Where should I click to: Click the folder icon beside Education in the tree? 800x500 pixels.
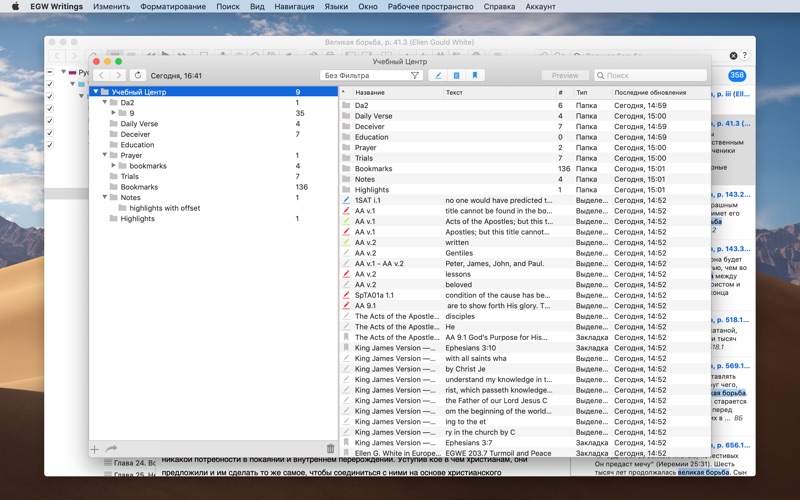(114, 145)
